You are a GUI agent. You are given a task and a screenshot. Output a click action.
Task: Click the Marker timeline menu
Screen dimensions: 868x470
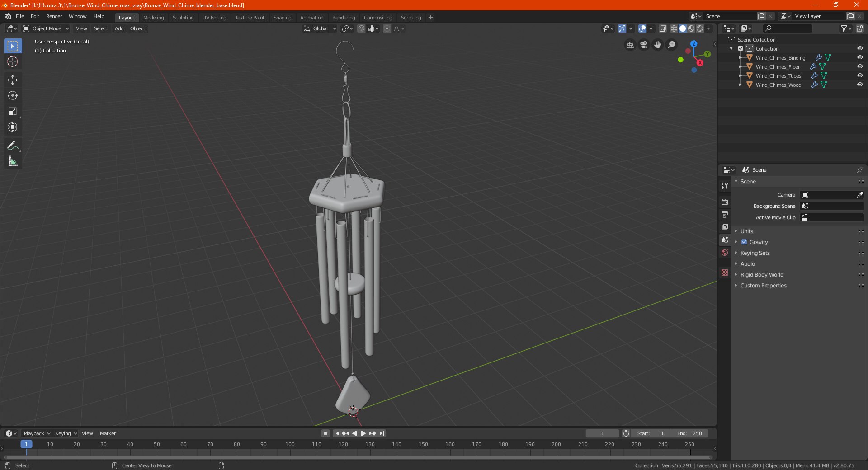(108, 433)
